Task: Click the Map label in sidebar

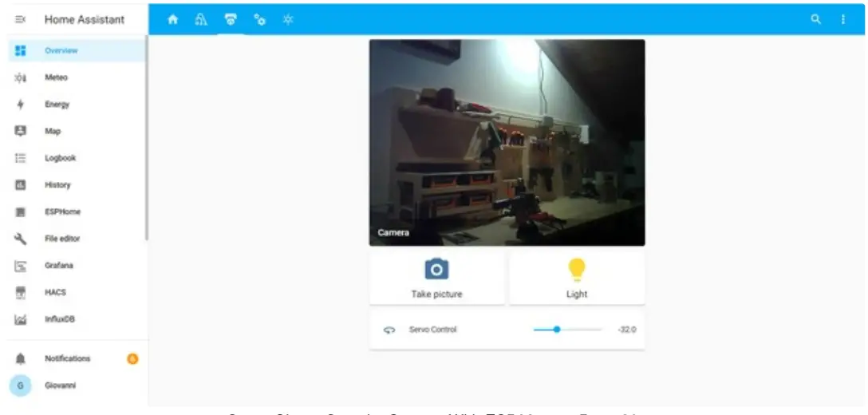Action: [x=53, y=132]
